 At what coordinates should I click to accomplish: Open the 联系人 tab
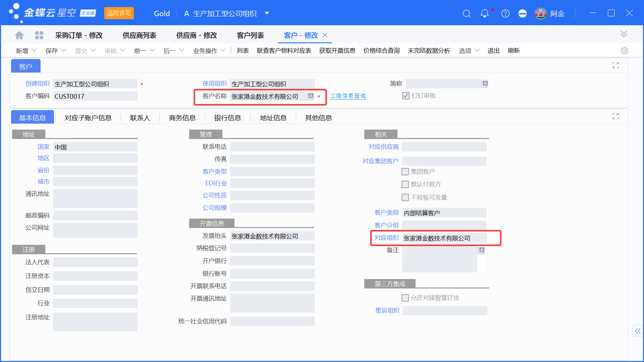140,118
